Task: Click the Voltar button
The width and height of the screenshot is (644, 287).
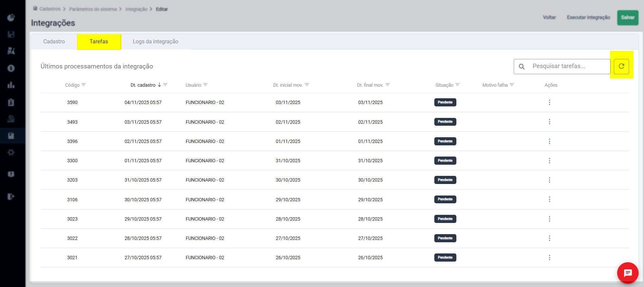Action: [x=549, y=17]
